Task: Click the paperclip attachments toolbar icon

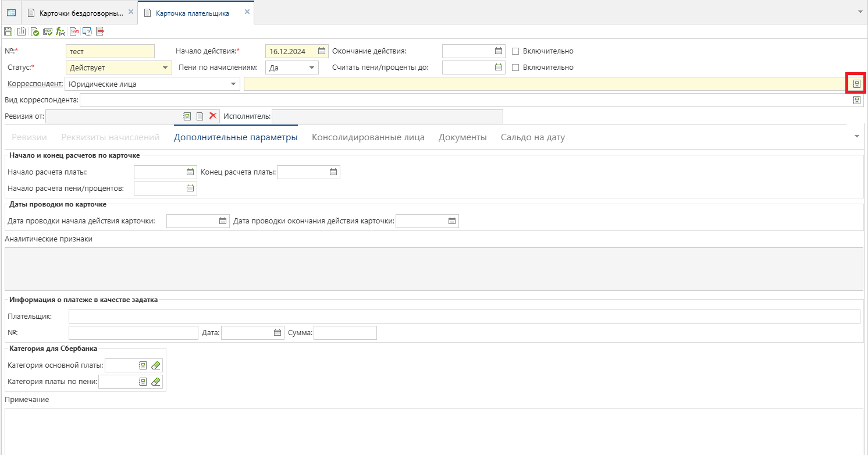Action: click(x=21, y=31)
